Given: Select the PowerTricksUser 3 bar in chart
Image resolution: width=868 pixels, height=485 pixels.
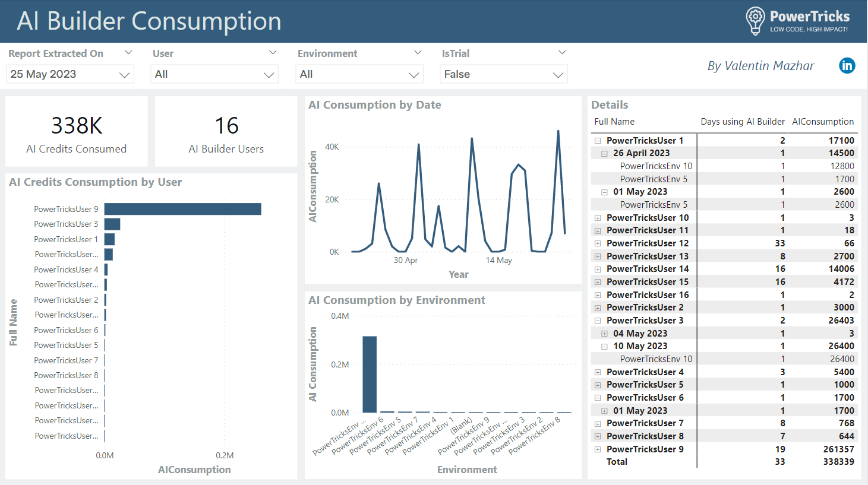Looking at the screenshot, I should 112,224.
